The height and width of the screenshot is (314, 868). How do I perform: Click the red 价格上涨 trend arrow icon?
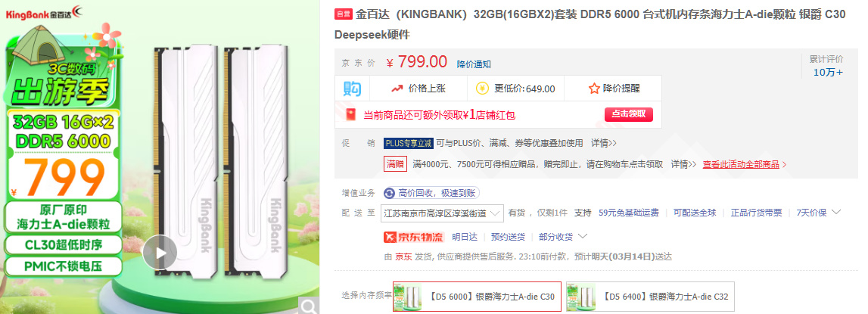[x=397, y=89]
